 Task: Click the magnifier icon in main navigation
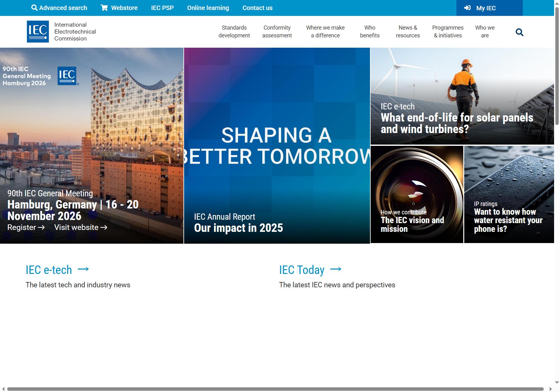click(519, 32)
